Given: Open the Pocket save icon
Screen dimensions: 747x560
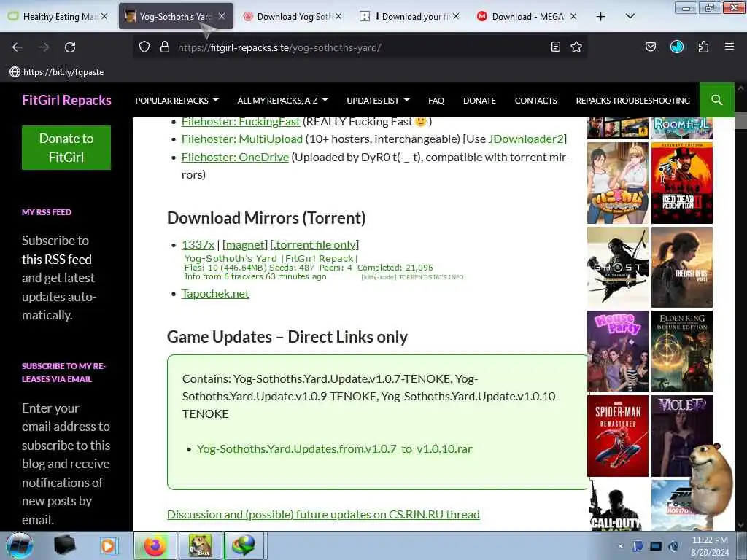Looking at the screenshot, I should pyautogui.click(x=650, y=47).
